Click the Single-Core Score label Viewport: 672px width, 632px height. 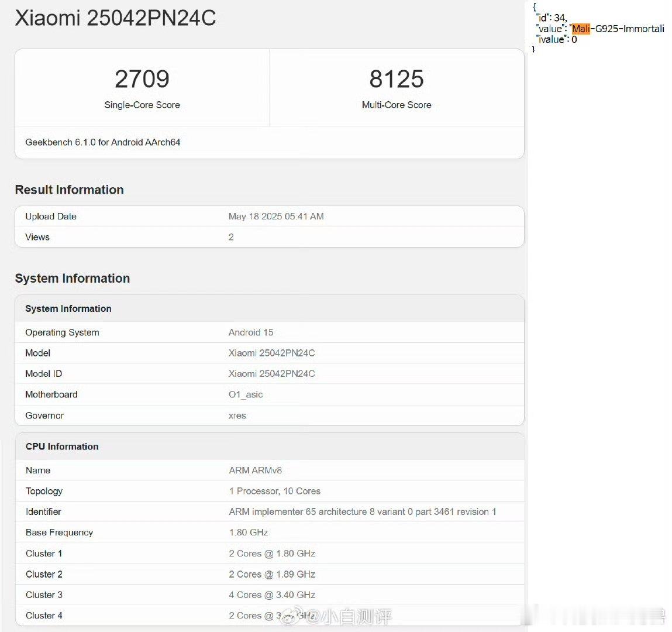pos(142,105)
